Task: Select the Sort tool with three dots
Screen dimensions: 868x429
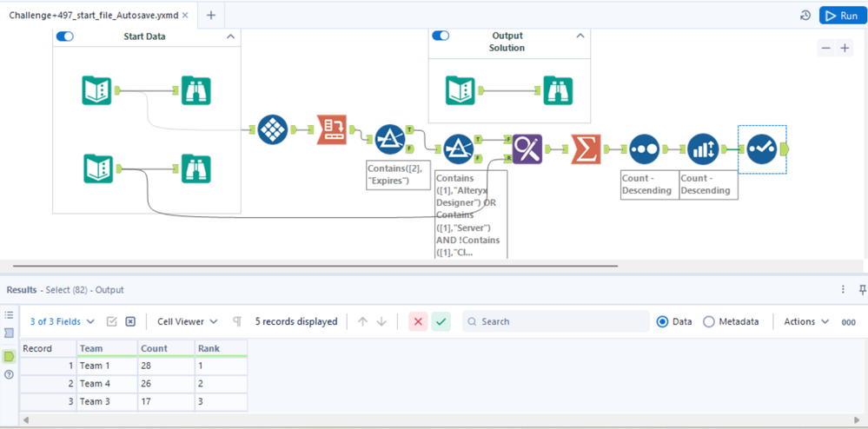Action: pyautogui.click(x=645, y=148)
